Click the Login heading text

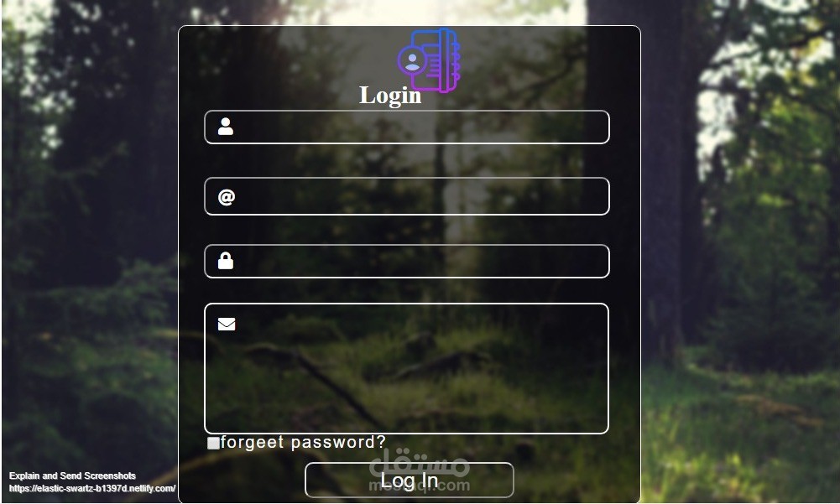[x=390, y=96]
